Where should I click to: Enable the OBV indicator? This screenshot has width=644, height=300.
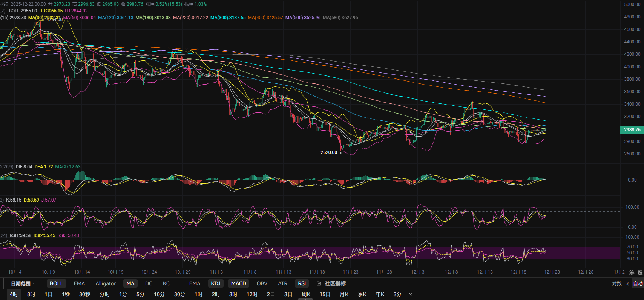262,283
